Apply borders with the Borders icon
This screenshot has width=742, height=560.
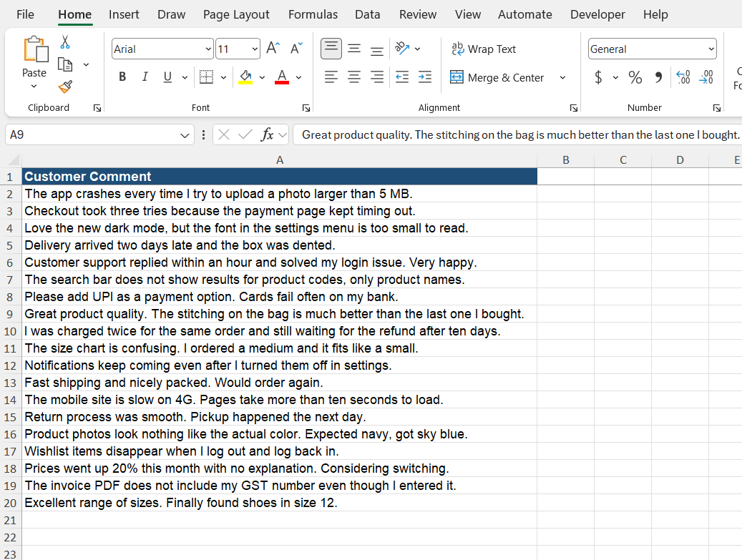tap(206, 77)
